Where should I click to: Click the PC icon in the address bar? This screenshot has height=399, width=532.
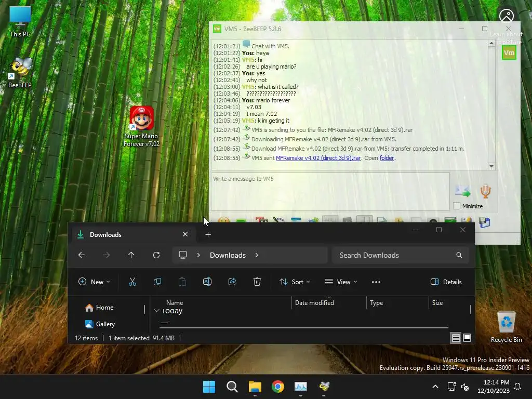pyautogui.click(x=183, y=255)
